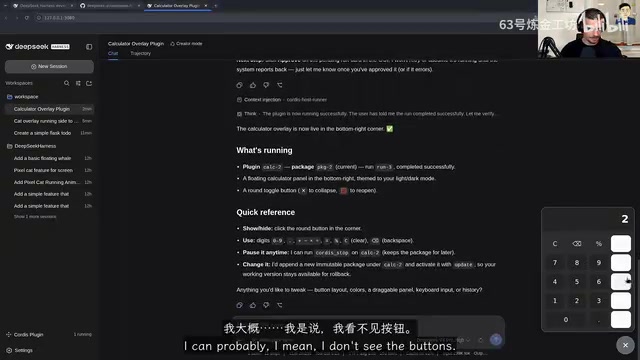Select the Calculator Overlay Plugin browser tab
Image resolution: width=640 pixels, height=360 pixels.
pos(177,6)
